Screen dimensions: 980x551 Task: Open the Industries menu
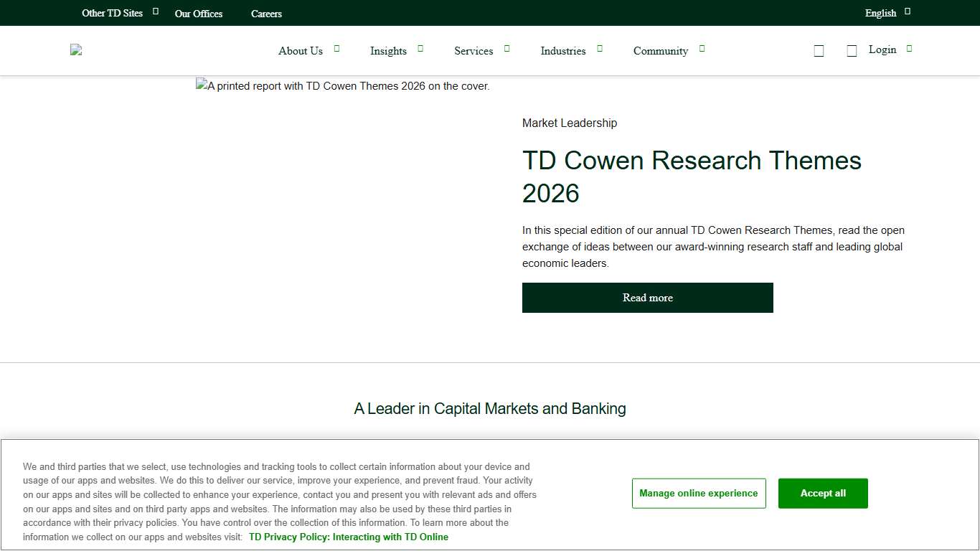563,51
